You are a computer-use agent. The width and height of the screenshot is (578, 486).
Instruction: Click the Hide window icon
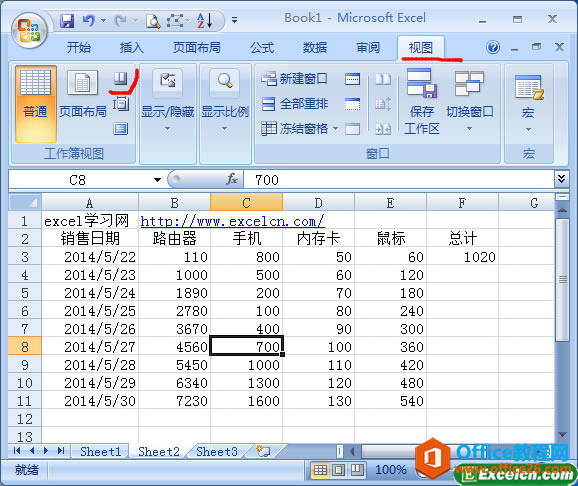pos(352,104)
